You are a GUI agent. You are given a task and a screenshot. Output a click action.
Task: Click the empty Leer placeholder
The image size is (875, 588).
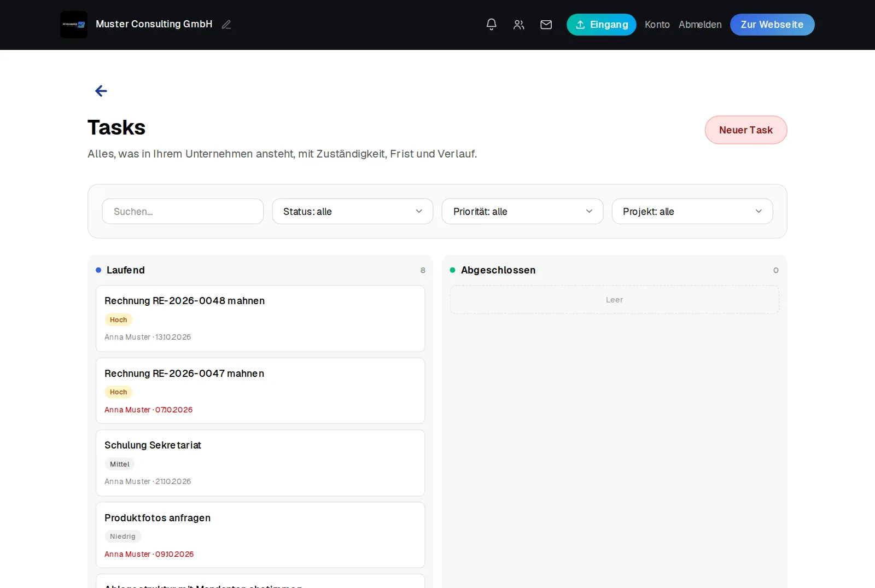click(x=615, y=300)
